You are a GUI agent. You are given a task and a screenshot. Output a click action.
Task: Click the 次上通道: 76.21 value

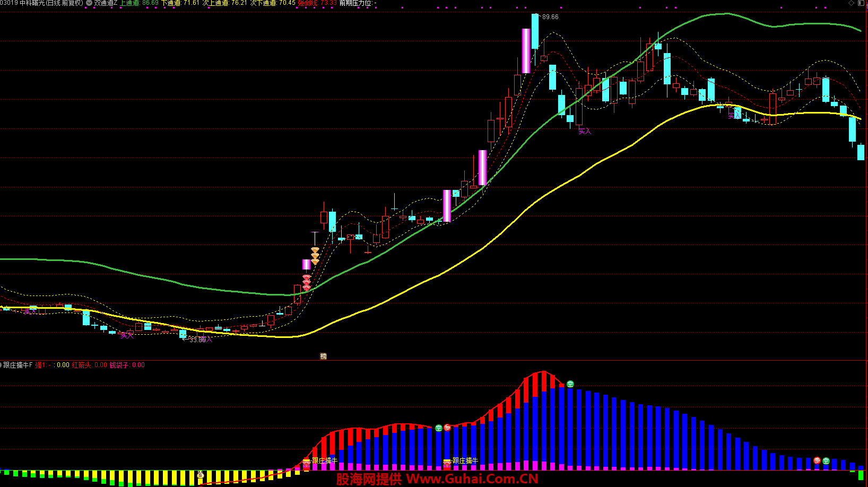(225, 3)
